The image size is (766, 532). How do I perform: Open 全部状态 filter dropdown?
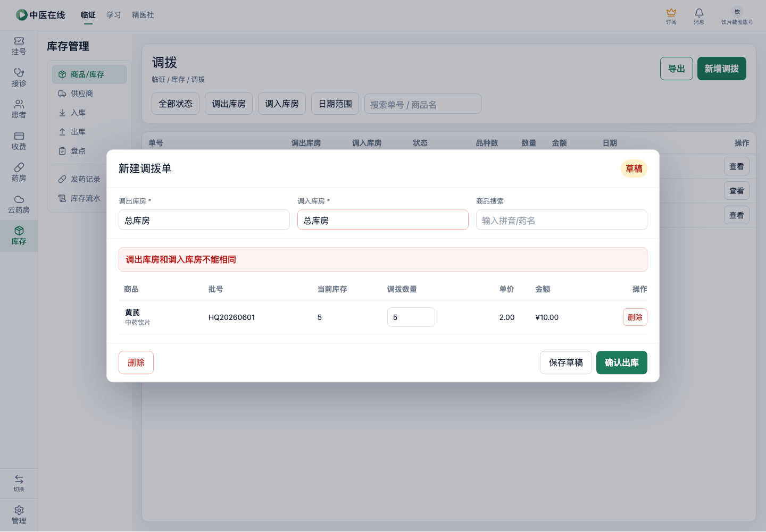(176, 104)
